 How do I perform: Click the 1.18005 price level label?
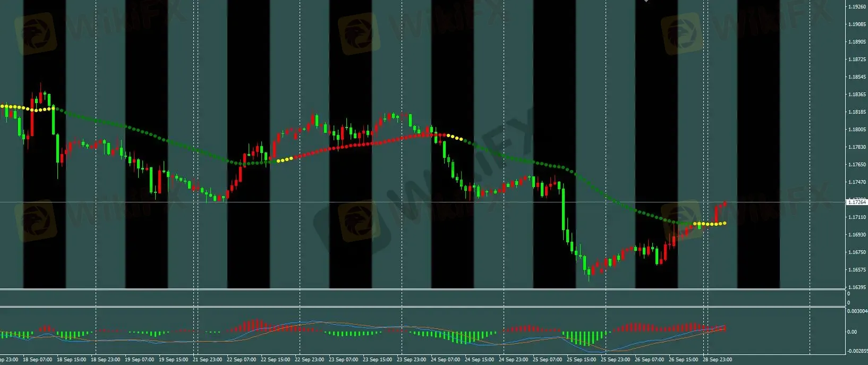[x=856, y=130]
